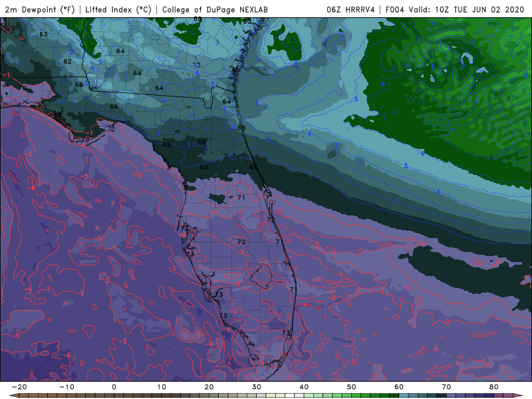Viewport: 532px width, 399px height.
Task: Click the "-10" label on the color scale
Action: (66, 387)
